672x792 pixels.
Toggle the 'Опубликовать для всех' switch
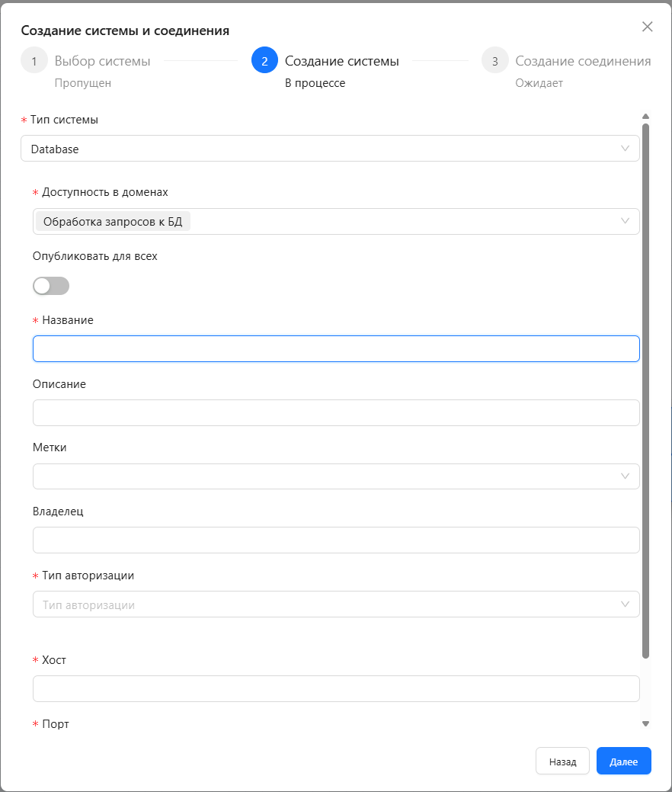[51, 286]
